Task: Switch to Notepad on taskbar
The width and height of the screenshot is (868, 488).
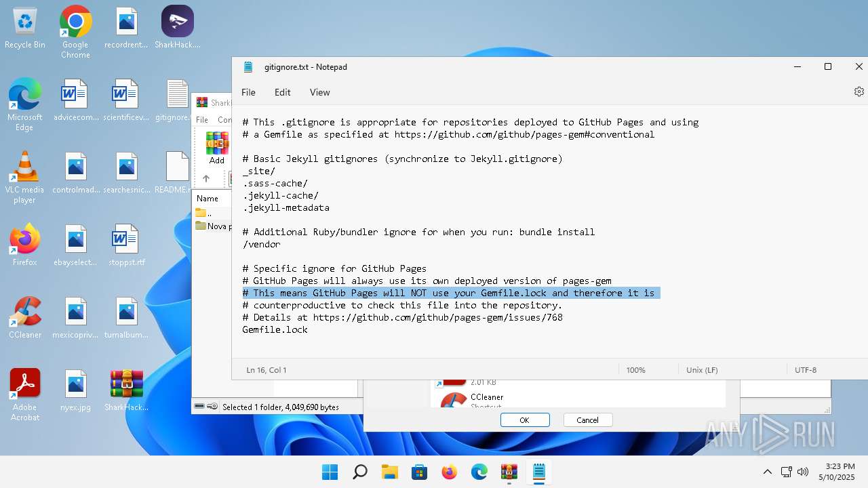Action: pyautogui.click(x=539, y=472)
